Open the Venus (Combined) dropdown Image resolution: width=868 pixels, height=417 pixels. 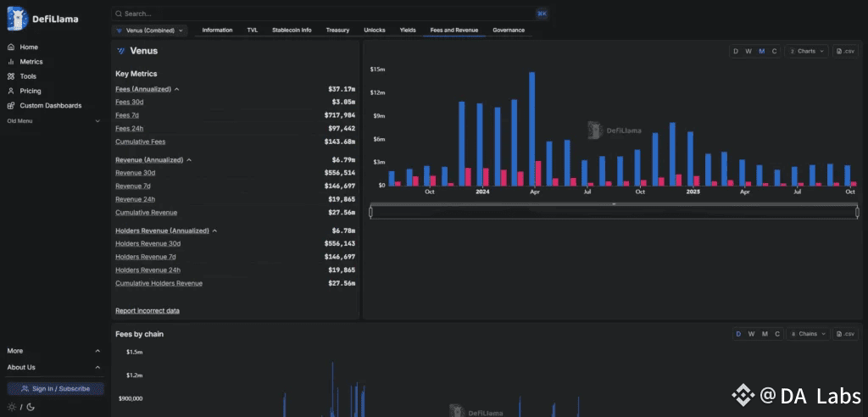tap(149, 31)
